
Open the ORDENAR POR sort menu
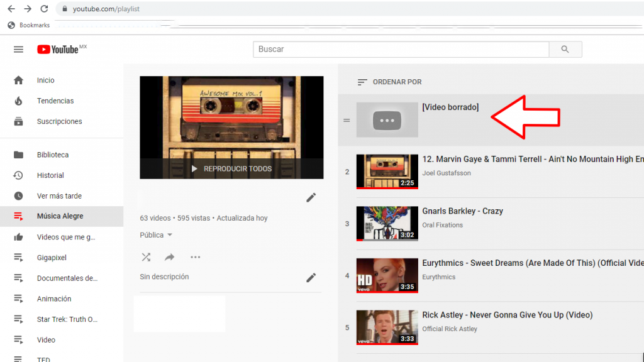(389, 82)
